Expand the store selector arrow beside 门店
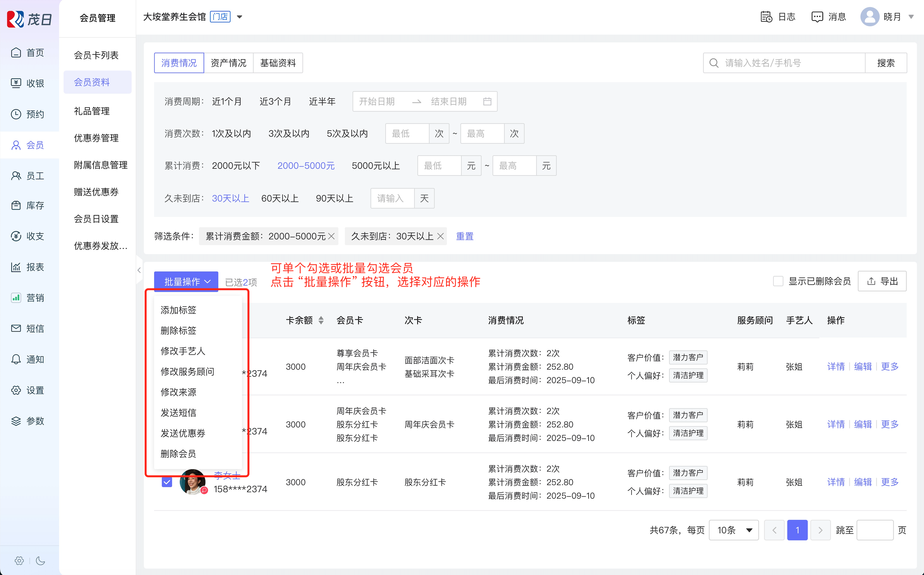 [240, 17]
